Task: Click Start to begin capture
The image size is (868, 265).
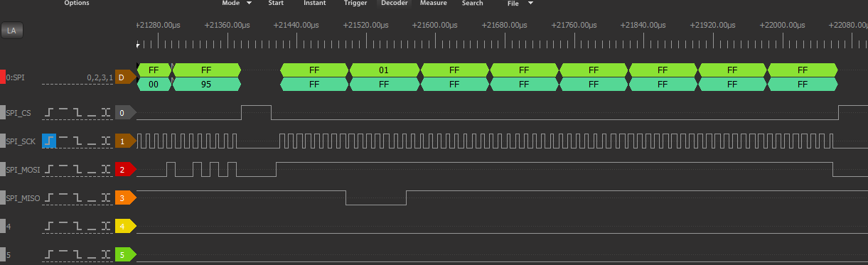Action: click(276, 4)
